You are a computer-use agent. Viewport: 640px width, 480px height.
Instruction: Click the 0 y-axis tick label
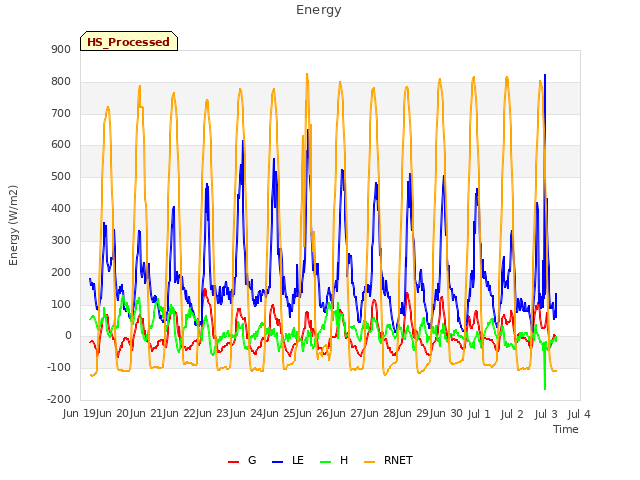pyautogui.click(x=68, y=336)
